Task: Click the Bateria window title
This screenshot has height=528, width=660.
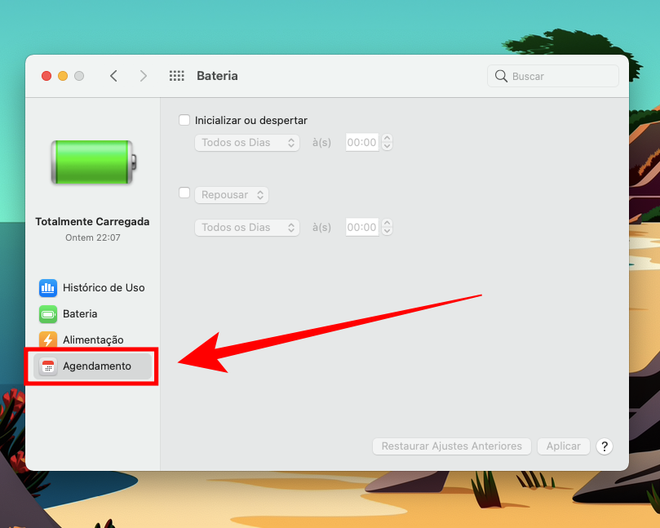Action: 217,76
